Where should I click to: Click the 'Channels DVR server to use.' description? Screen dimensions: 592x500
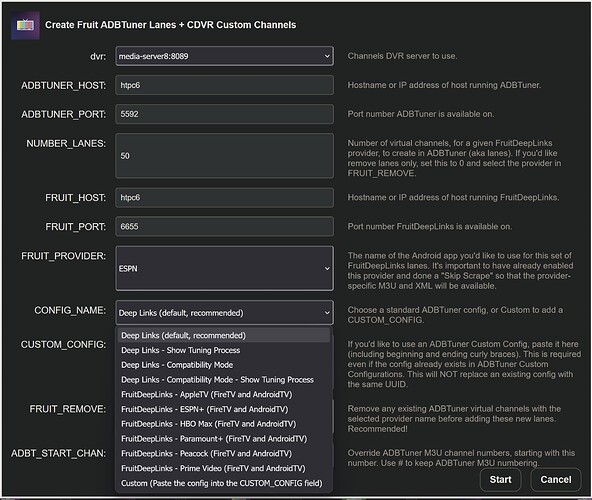click(402, 56)
